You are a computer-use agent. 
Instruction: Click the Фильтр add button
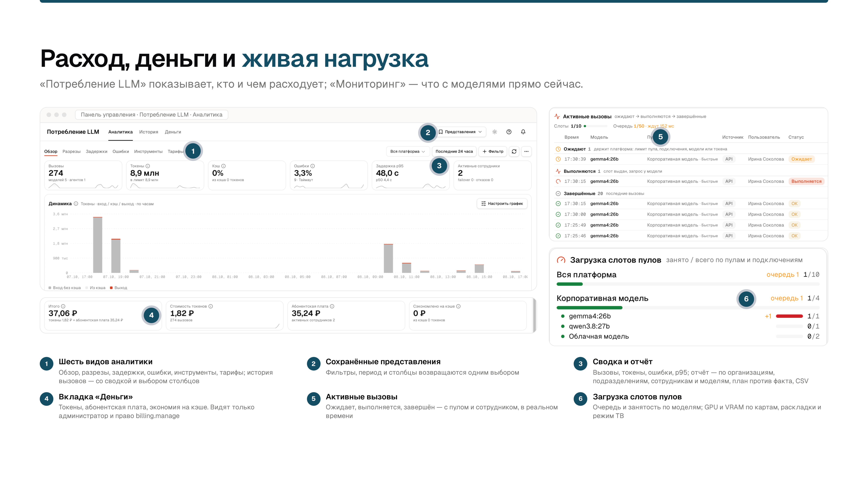click(x=493, y=152)
